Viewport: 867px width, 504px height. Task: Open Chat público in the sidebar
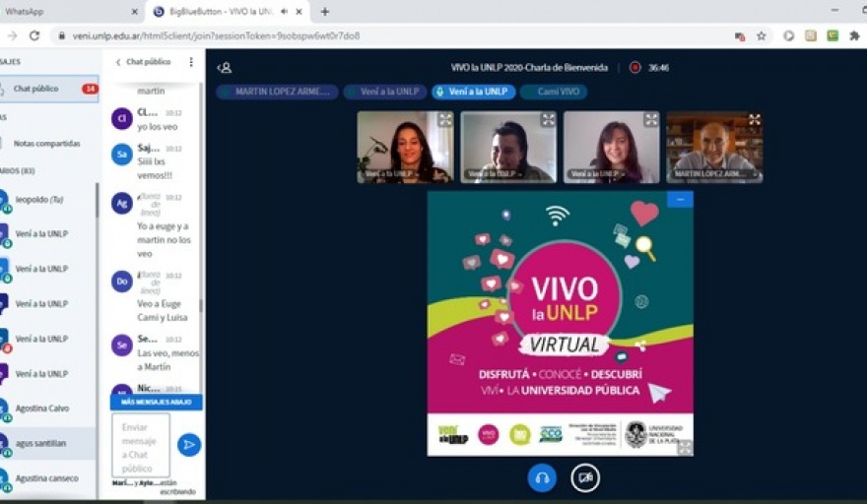pos(48,89)
